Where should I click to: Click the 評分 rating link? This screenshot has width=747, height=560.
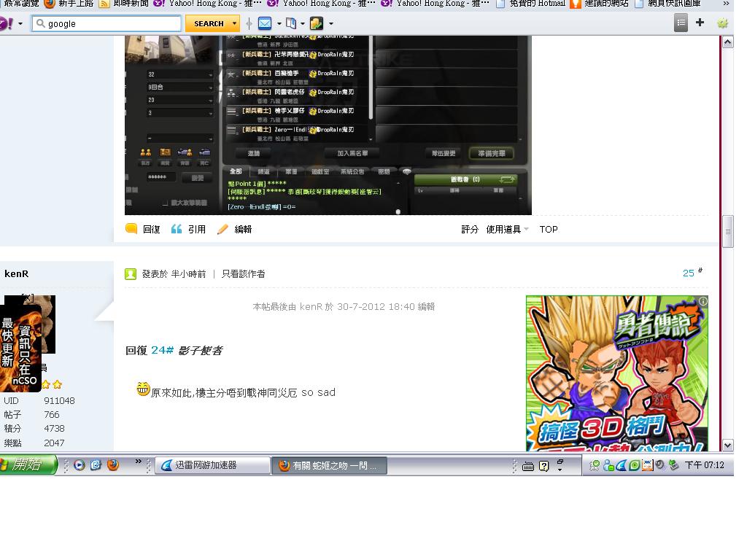tap(469, 229)
